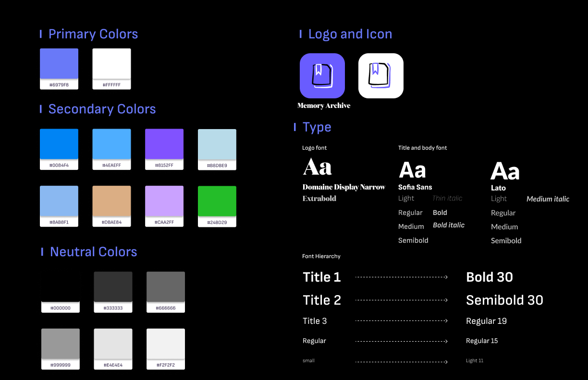Click Sofia Sans Medium weight
This screenshot has height=380, width=588.
click(411, 226)
